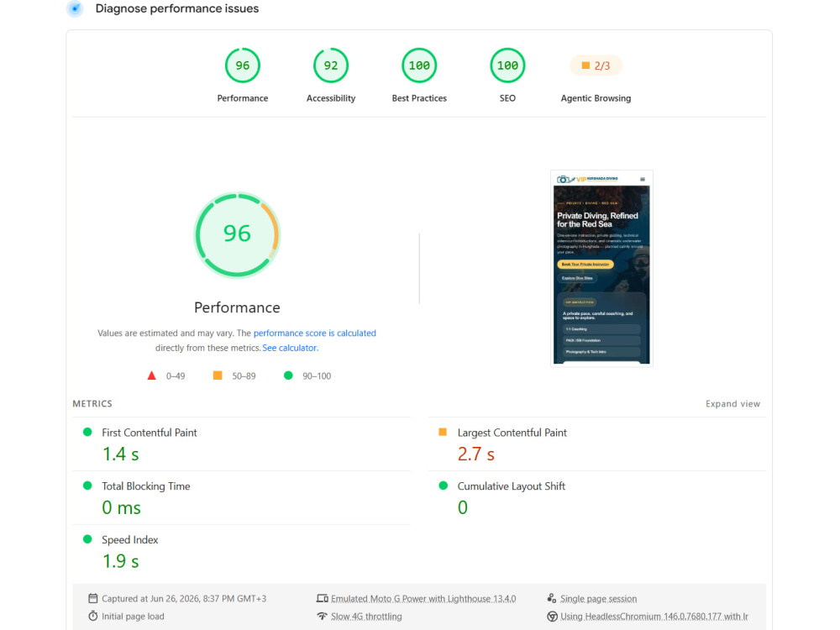Click the 1.4 s First Contentful Paint value

coord(120,454)
